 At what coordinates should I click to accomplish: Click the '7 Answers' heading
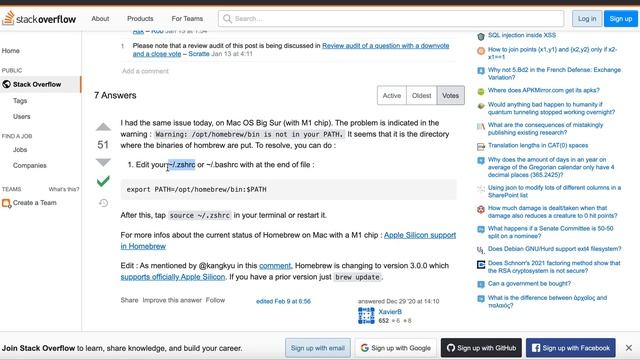coord(115,95)
